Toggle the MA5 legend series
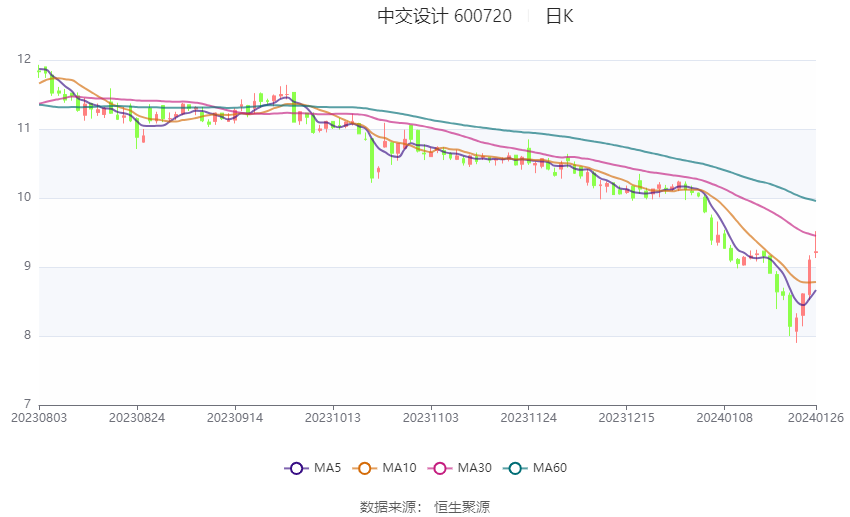 tap(313, 468)
